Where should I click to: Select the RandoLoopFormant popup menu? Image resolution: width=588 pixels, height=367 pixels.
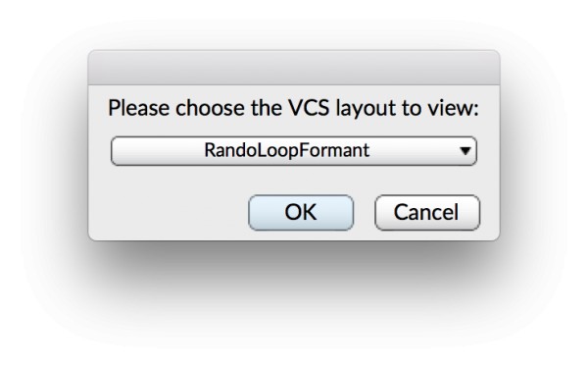click(x=294, y=151)
